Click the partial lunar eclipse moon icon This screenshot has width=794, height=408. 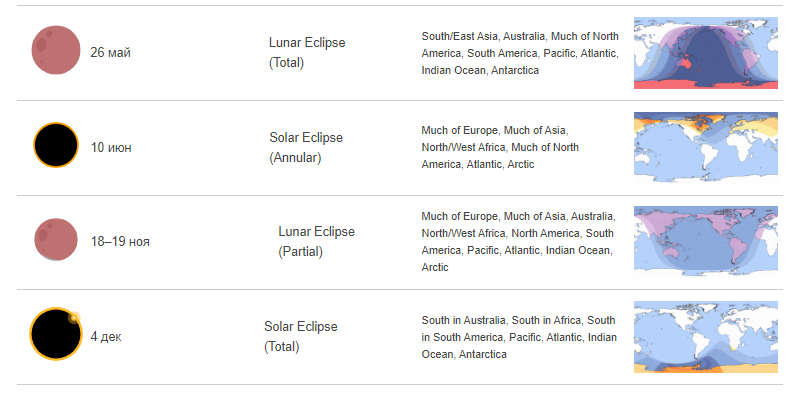pos(56,239)
